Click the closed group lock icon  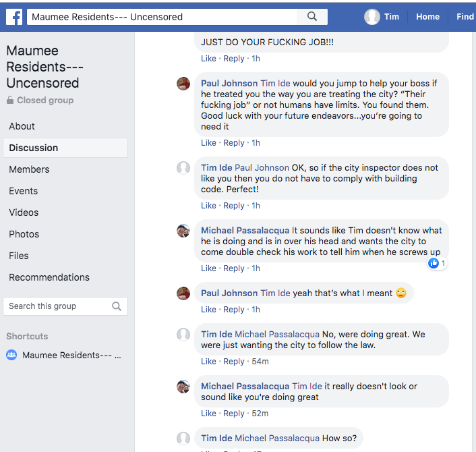click(x=10, y=101)
